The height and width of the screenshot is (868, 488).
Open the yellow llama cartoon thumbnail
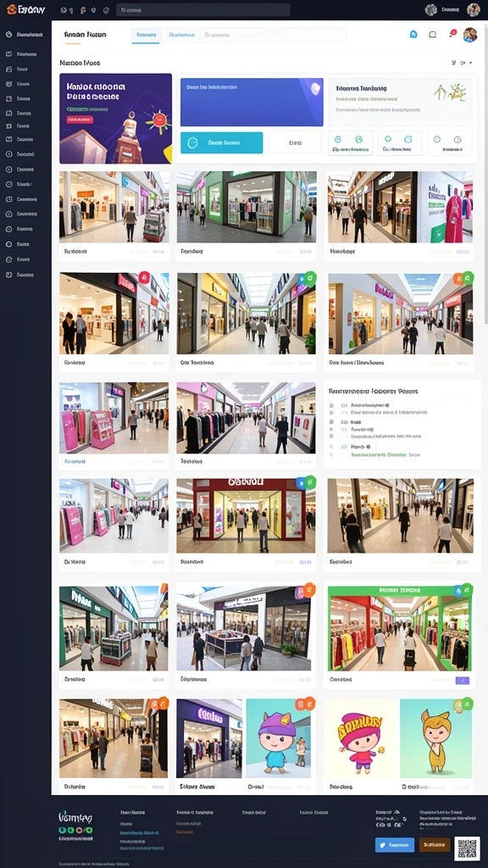pos(436,738)
